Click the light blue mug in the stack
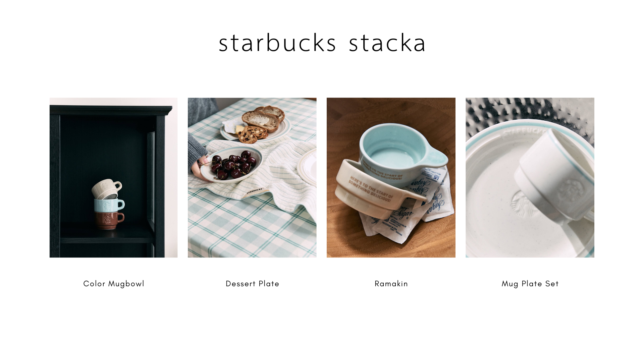 pos(109,205)
